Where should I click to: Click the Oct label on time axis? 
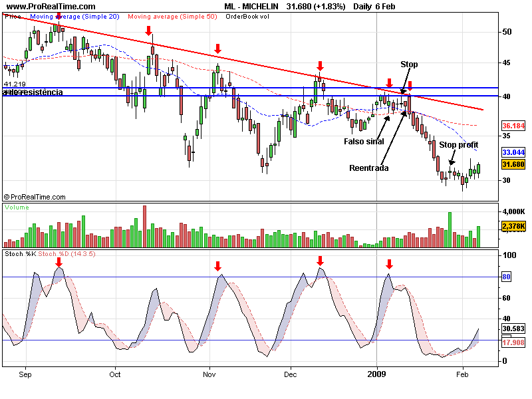pyautogui.click(x=115, y=374)
